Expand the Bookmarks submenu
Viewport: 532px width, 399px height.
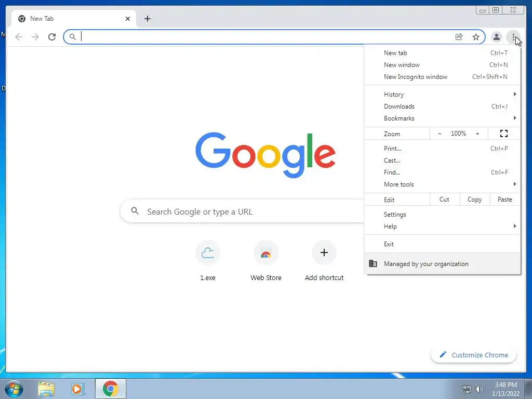point(443,118)
